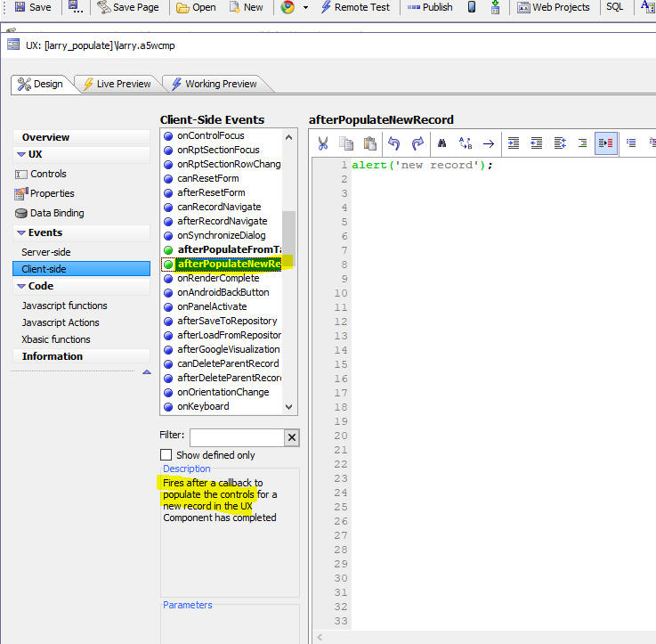
Task: Click the Publish button in toolbar
Action: (430, 7)
